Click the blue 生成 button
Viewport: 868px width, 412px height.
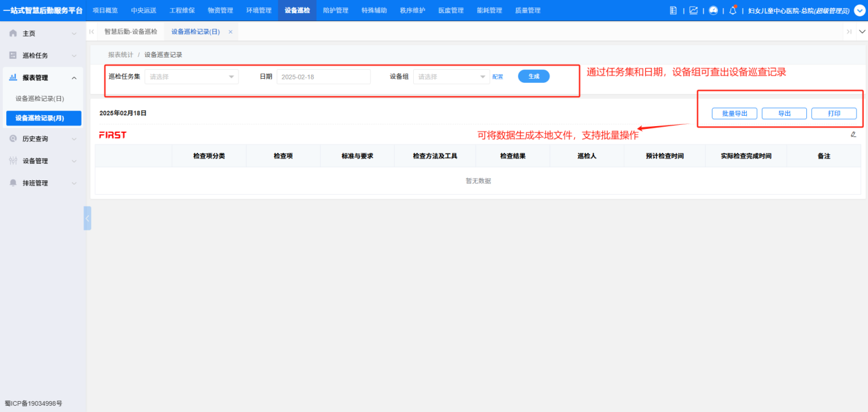pyautogui.click(x=534, y=77)
